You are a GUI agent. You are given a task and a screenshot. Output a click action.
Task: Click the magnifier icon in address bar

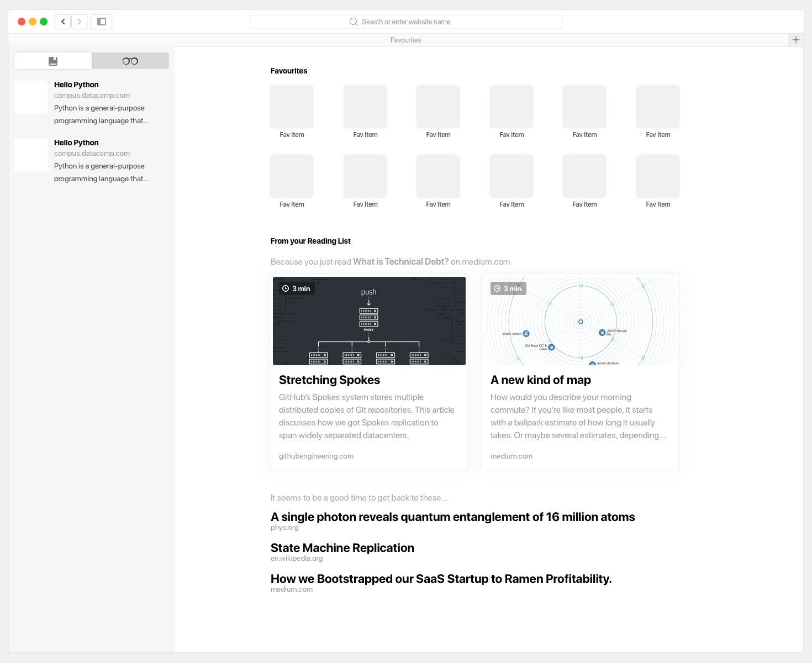click(354, 22)
